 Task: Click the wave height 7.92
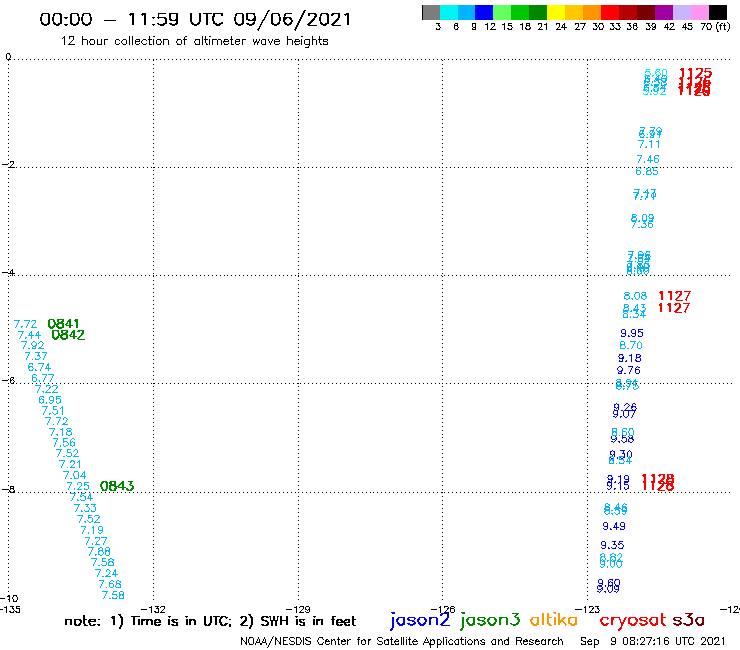[33, 346]
